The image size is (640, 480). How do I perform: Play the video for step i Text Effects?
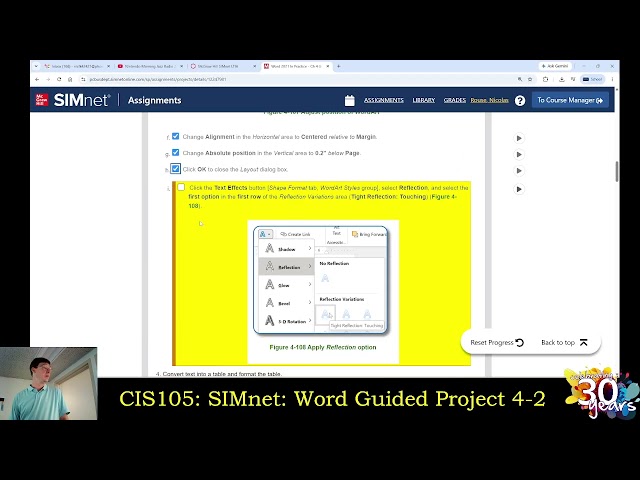pyautogui.click(x=519, y=189)
